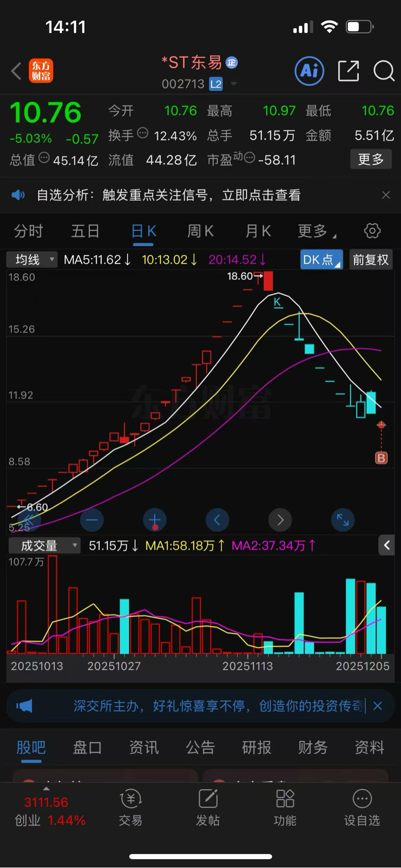The width and height of the screenshot is (401, 868).
Task: Open the 功能 functions icon
Action: [x=285, y=807]
